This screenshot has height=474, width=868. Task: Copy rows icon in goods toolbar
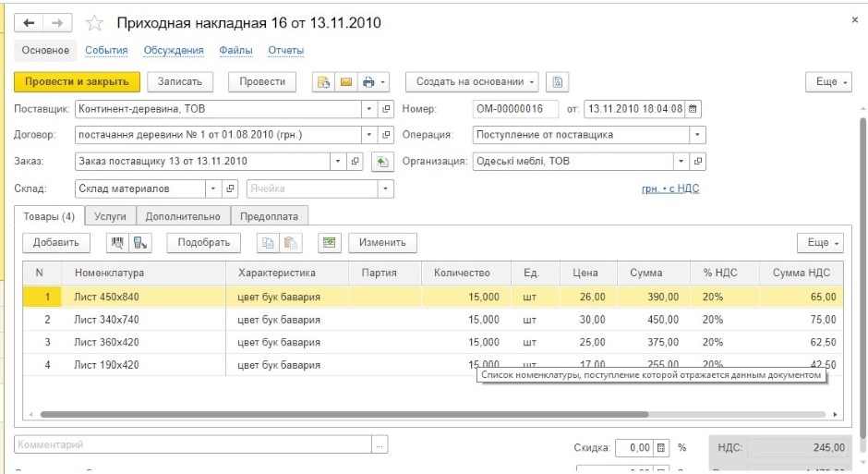point(268,242)
